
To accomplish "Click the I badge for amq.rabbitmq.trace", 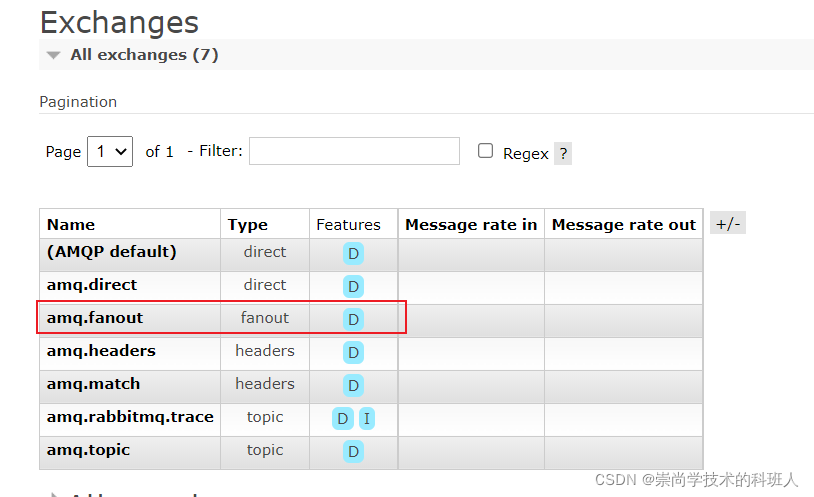I will point(367,419).
